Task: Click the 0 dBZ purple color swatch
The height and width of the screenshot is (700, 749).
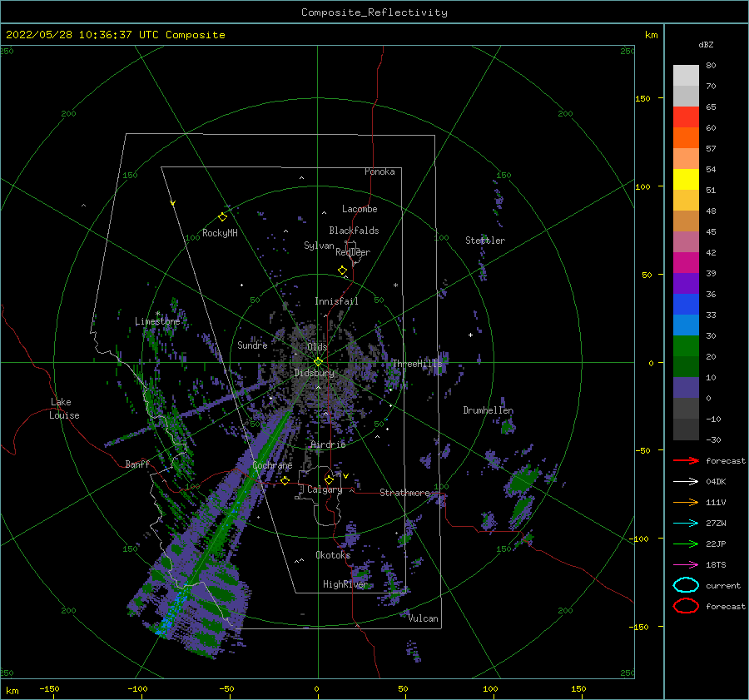Action: click(x=686, y=388)
